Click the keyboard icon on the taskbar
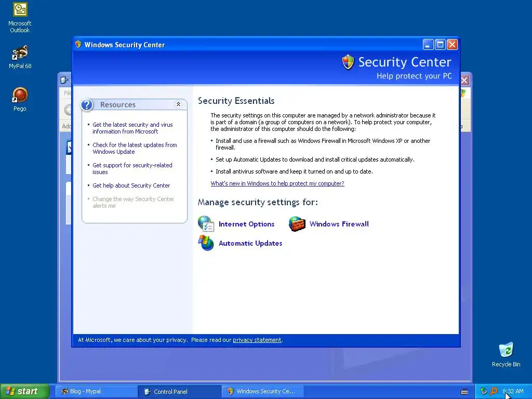 tap(464, 392)
